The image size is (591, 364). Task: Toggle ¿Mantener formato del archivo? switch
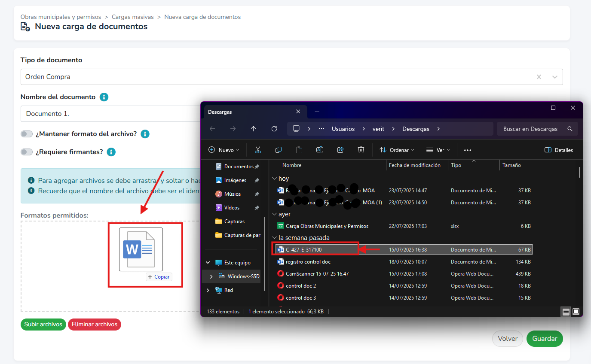(x=27, y=134)
